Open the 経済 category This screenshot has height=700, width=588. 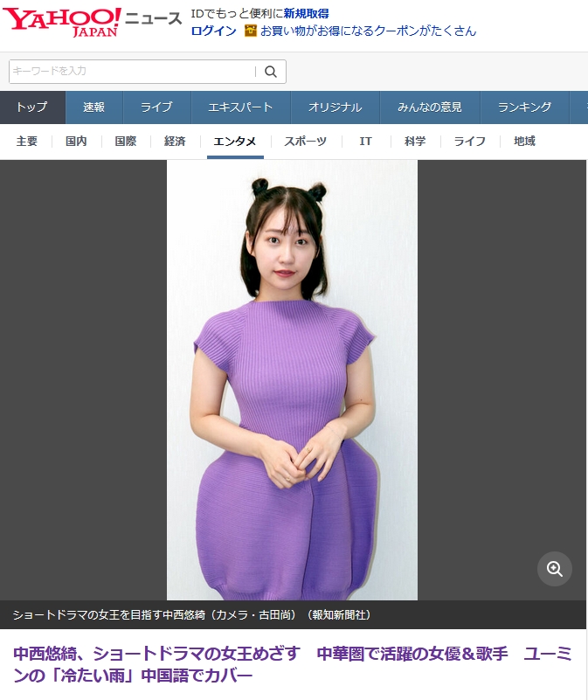click(175, 142)
